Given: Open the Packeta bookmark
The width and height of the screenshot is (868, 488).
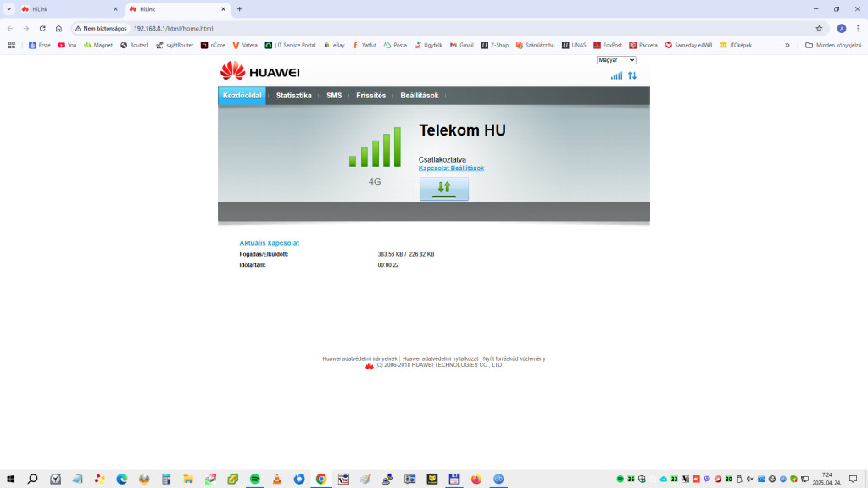Looking at the screenshot, I should pos(643,46).
